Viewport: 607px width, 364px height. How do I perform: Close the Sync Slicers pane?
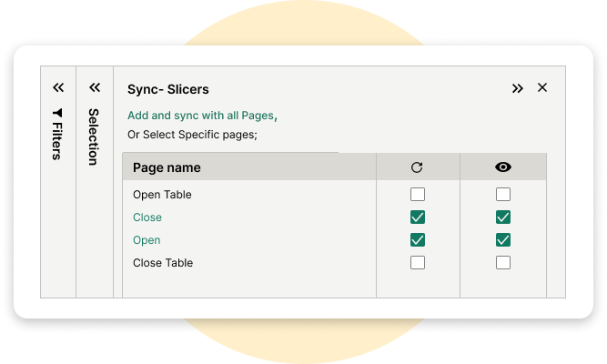pos(542,88)
